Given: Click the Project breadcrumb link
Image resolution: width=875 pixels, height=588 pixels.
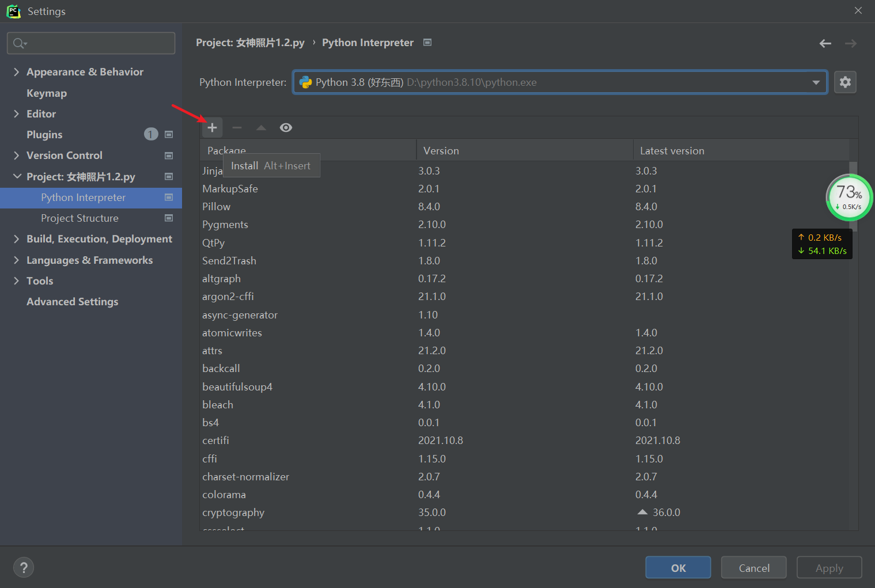Looking at the screenshot, I should (x=250, y=43).
